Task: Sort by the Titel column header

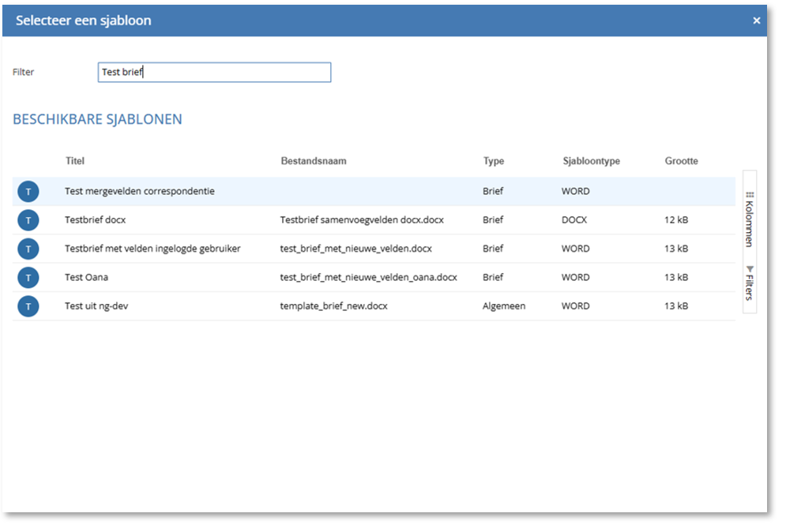Action: tap(75, 161)
